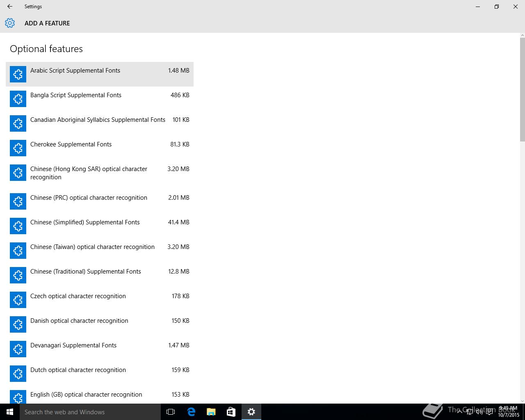
Task: Click the Search the web and Windows box
Action: 90,412
